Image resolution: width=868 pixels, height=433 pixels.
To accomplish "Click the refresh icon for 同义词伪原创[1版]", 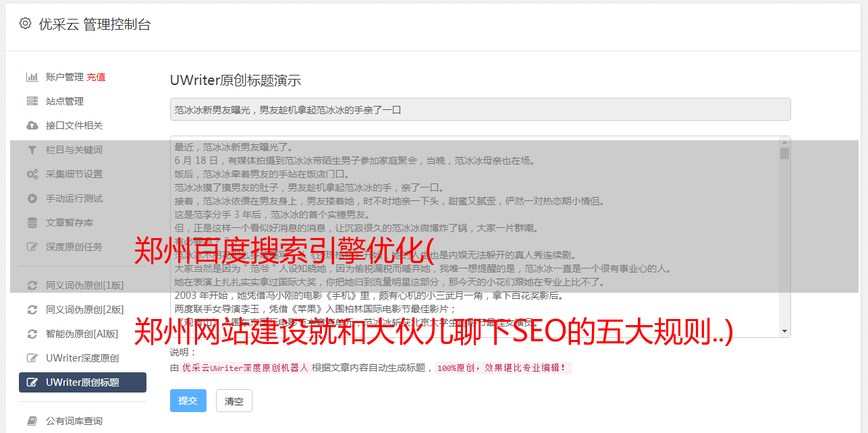I will click(32, 285).
